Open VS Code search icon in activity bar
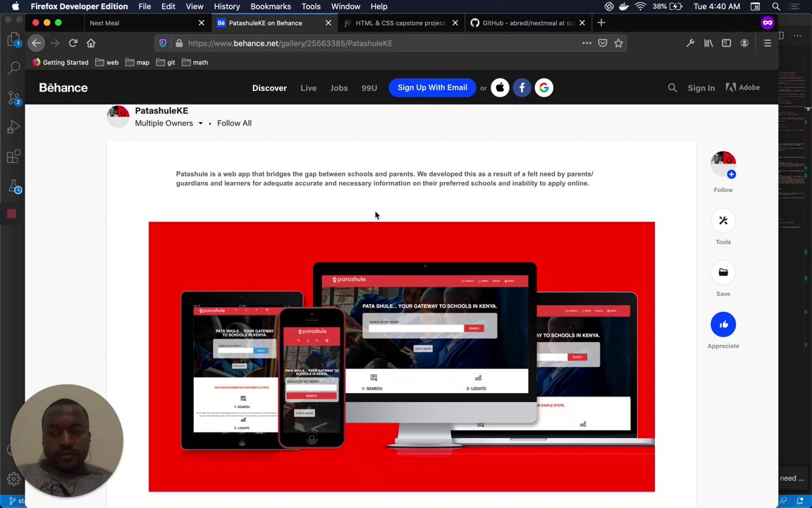 pos(13,68)
